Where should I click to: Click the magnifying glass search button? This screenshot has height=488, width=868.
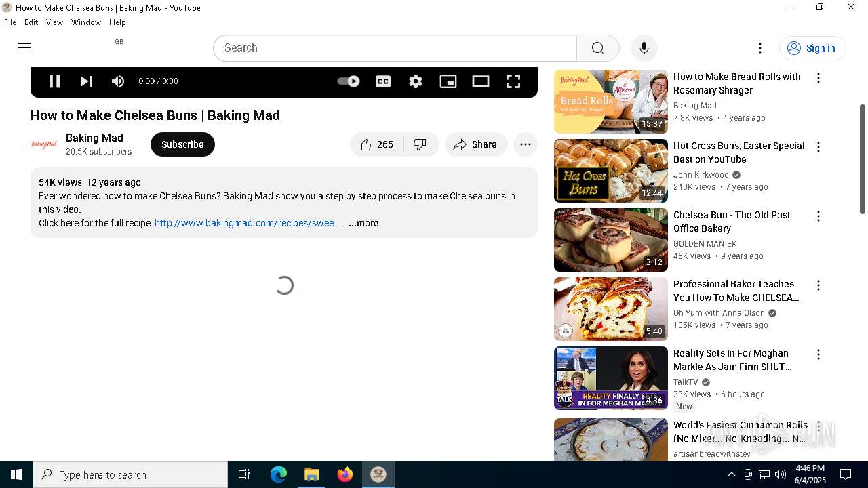(597, 48)
